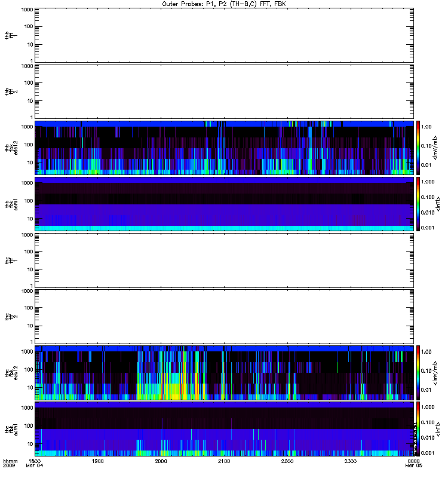Viewport: 448px width, 478px height.
Task: Select the empty thb fff 2 plot panel
Action: pyautogui.click(x=224, y=92)
